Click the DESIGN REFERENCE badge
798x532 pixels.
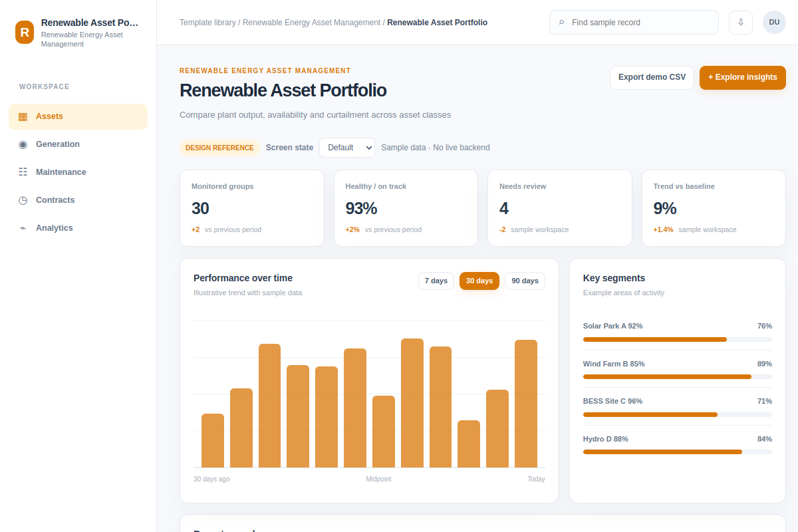click(219, 148)
